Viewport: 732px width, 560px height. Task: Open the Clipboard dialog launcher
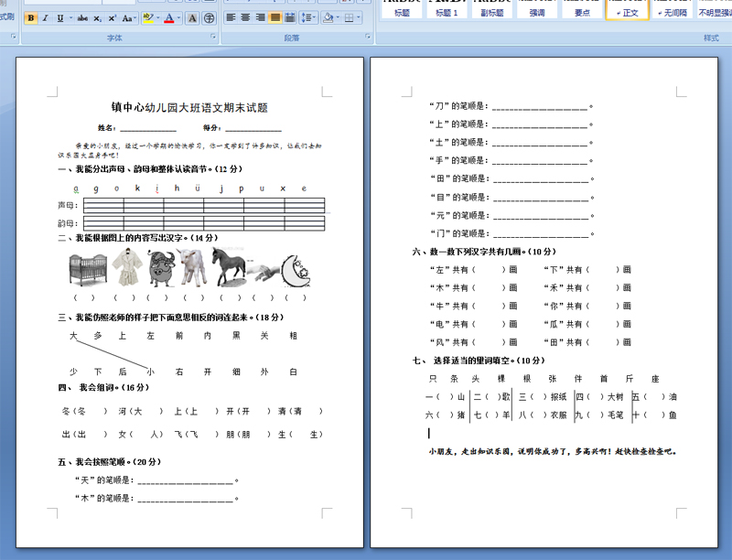(13, 37)
